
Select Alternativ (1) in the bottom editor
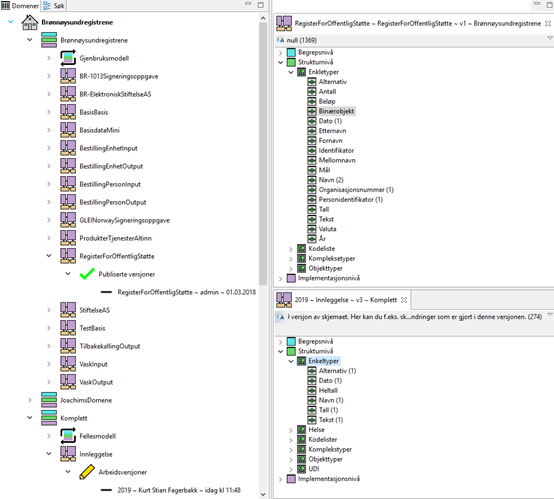point(337,371)
